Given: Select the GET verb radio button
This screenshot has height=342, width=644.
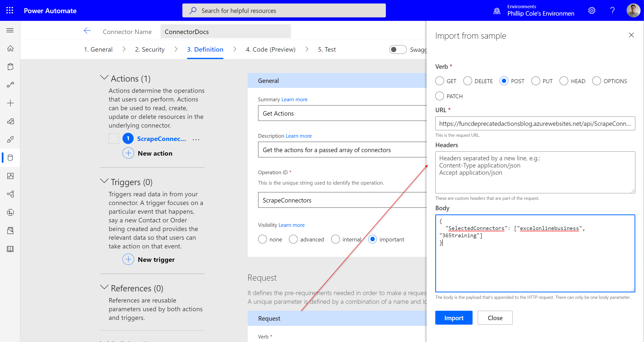Looking at the screenshot, I should click(440, 81).
